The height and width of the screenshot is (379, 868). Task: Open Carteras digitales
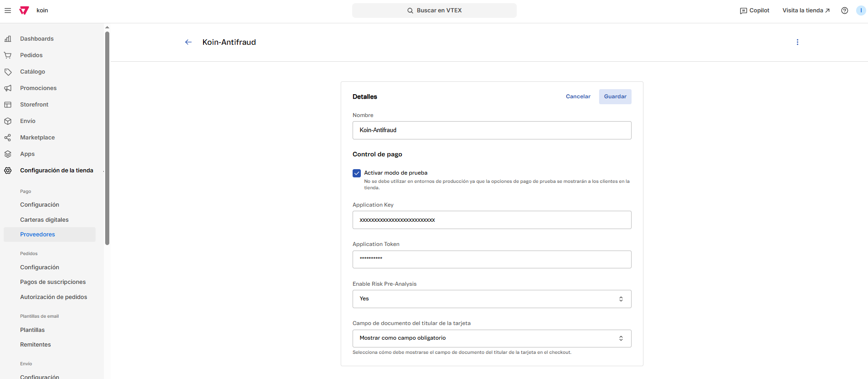[x=44, y=220]
